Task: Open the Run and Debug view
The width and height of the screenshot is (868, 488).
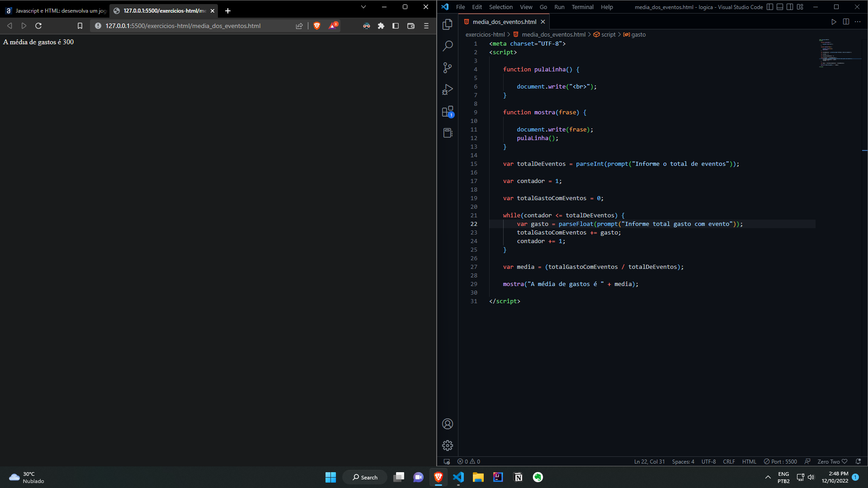Action: [448, 89]
